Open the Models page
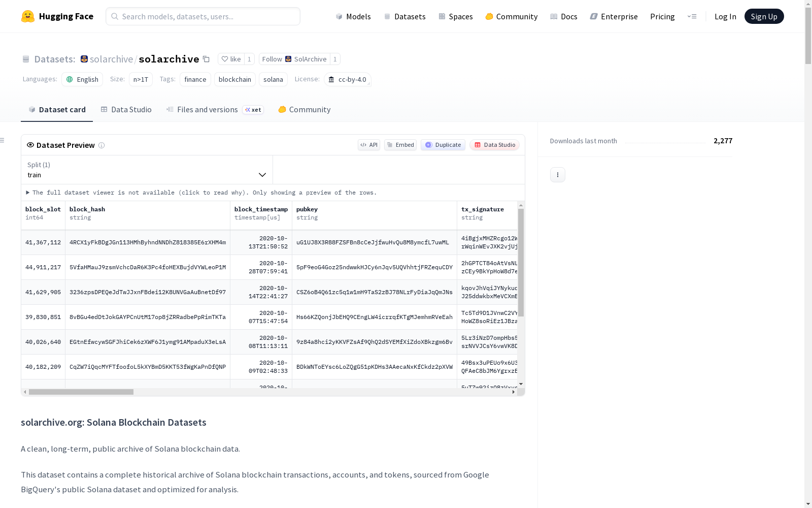The image size is (812, 508). point(353,16)
